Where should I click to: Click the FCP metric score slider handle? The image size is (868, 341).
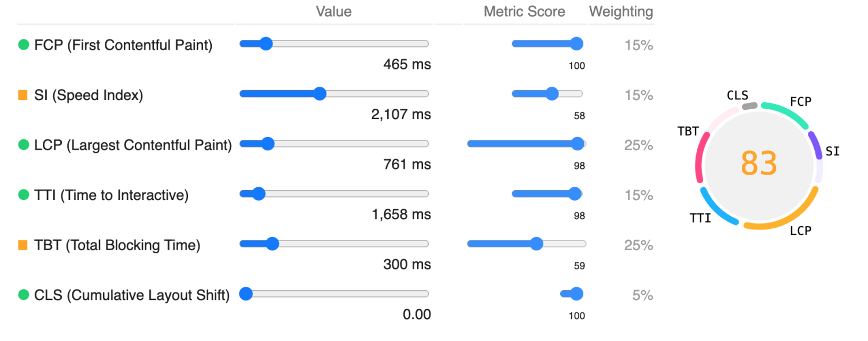click(x=576, y=44)
